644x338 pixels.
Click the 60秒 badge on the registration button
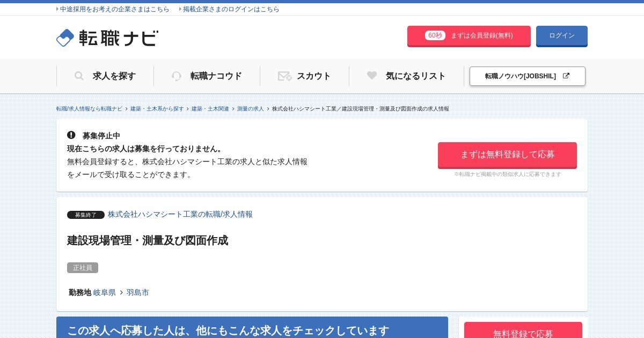point(435,35)
